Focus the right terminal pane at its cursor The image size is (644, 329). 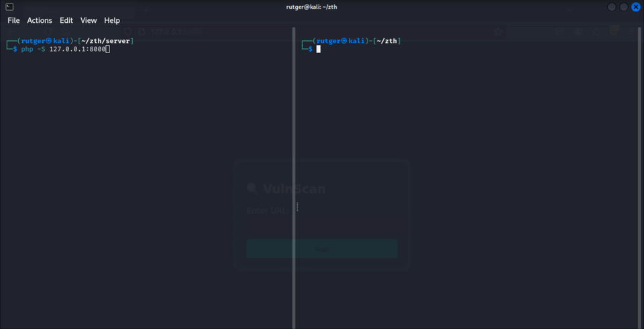pyautogui.click(x=318, y=49)
